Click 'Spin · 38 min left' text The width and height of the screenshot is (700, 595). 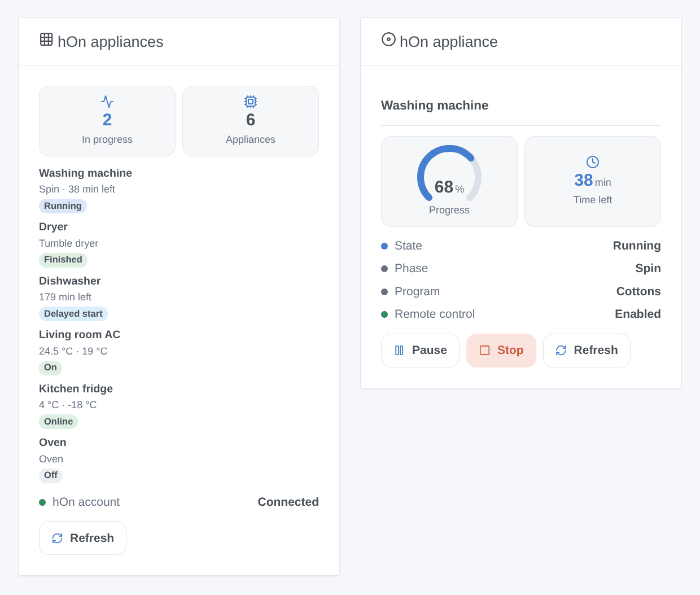(x=77, y=190)
